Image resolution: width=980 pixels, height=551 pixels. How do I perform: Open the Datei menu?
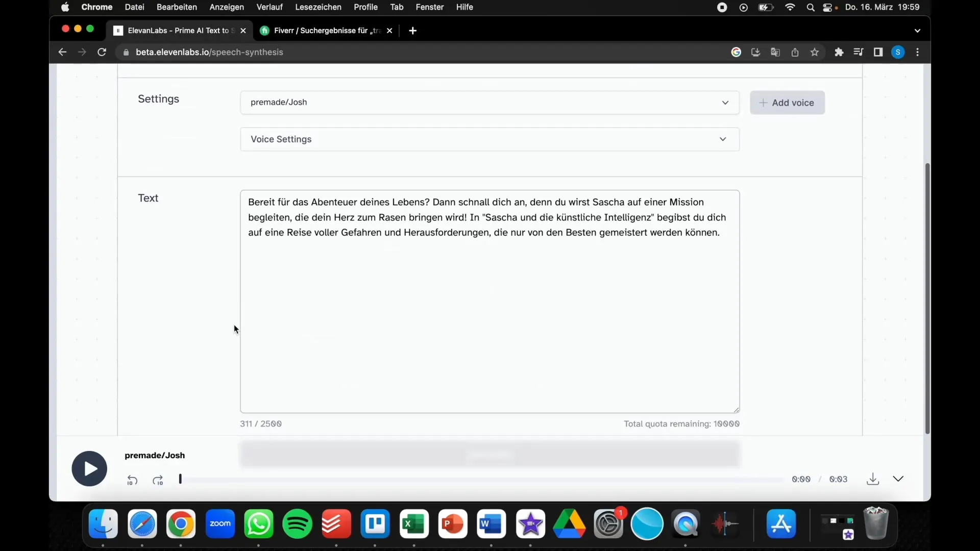click(x=135, y=7)
